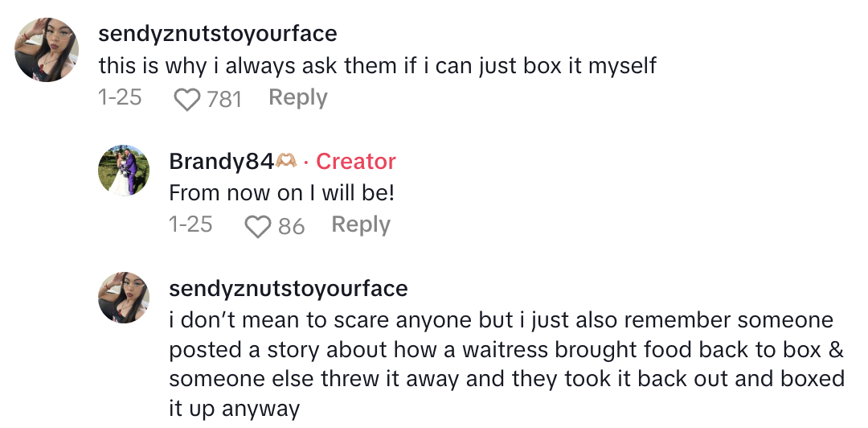Open the Brandy84 username link
868x428 pixels.
click(221, 162)
